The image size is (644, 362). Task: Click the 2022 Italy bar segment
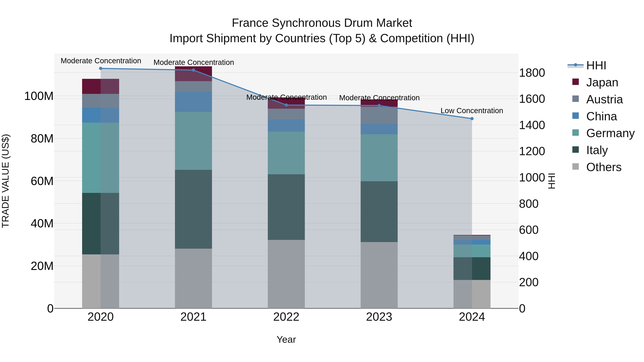[286, 207]
